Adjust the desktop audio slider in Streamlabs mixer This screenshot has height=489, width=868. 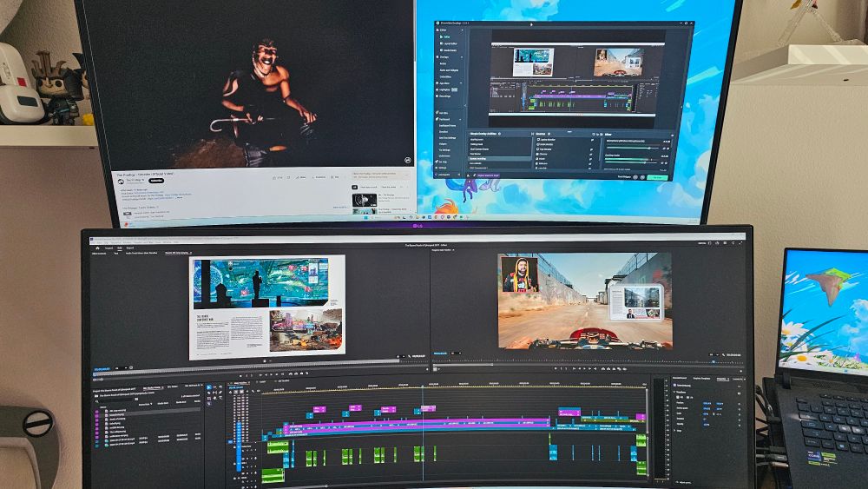pos(631,162)
